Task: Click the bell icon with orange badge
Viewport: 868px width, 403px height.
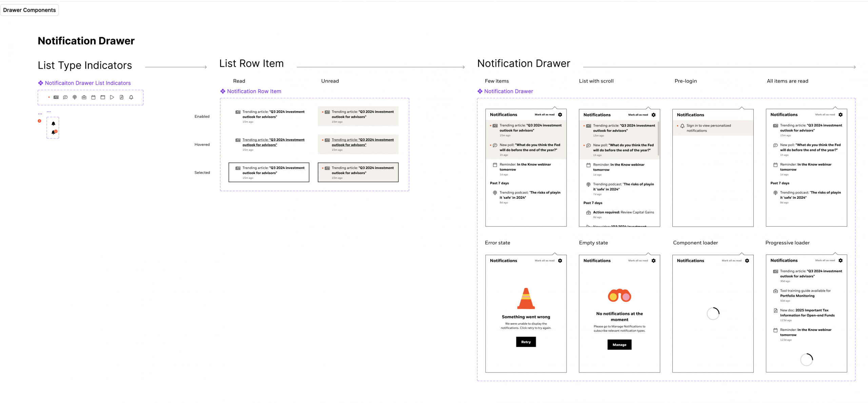Action: [x=54, y=132]
